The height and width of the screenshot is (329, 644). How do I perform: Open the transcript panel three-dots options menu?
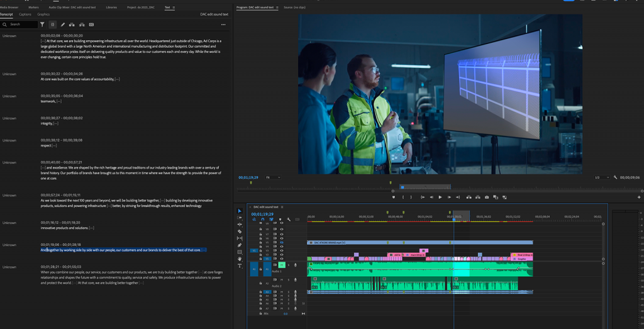(223, 25)
